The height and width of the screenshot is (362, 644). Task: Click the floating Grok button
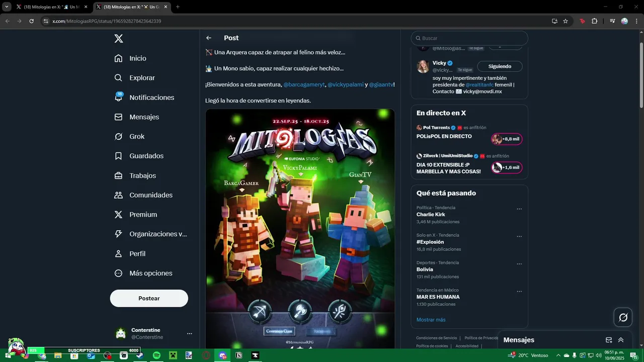623,317
